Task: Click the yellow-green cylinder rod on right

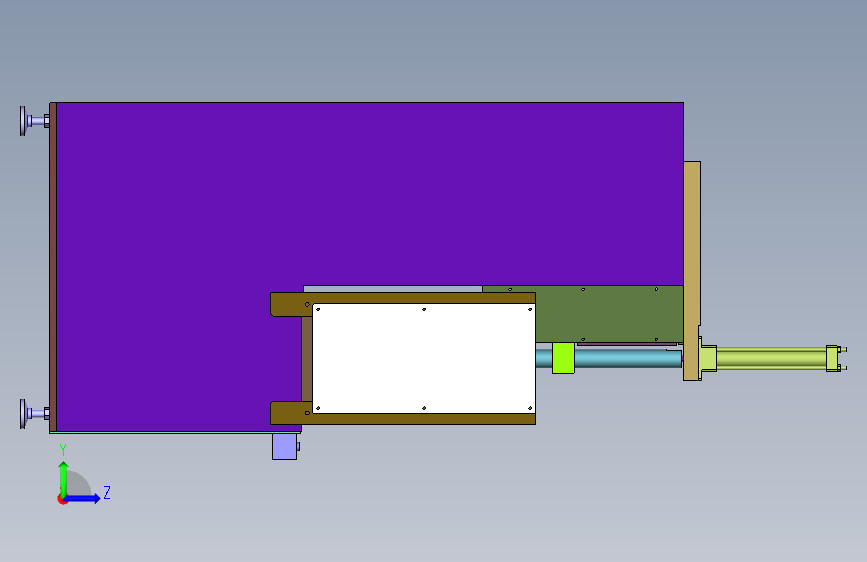Action: 771,358
